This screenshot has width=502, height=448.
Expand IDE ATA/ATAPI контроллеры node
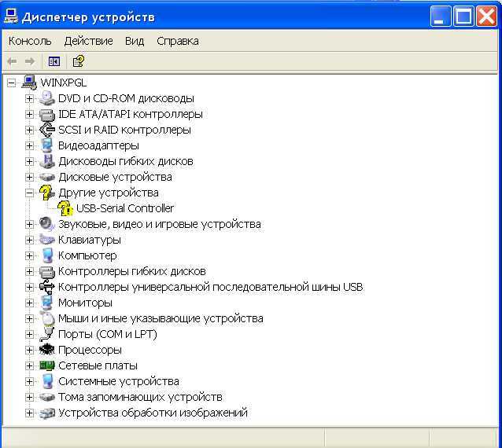tap(29, 114)
